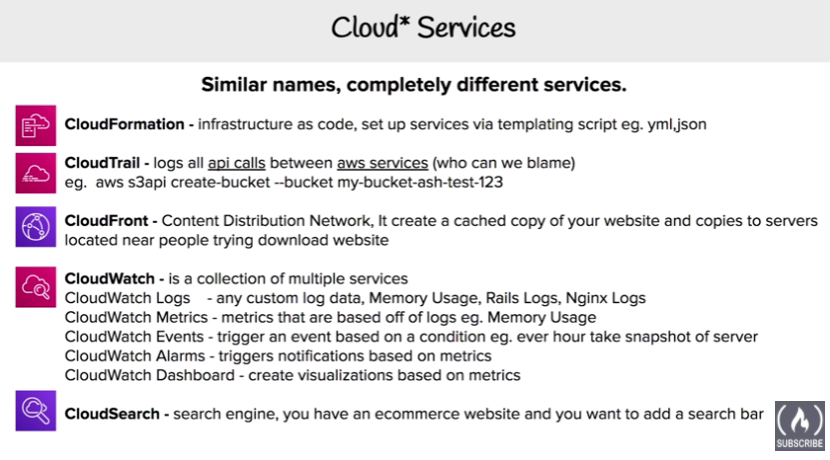Click the 'Content Distribution Network' text
Screen dimensions: 830x460
pos(267,221)
